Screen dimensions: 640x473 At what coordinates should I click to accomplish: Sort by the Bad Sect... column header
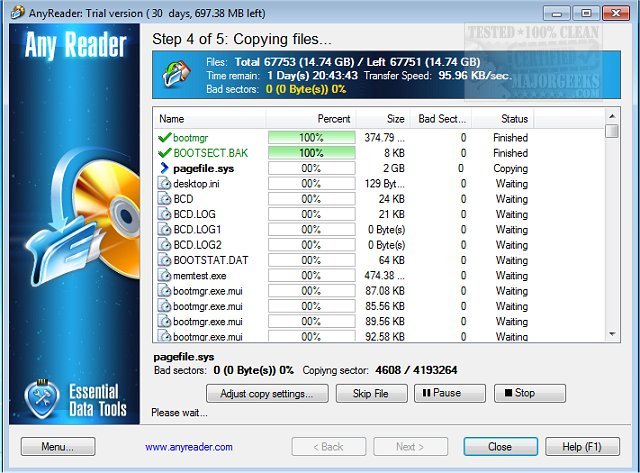pos(441,119)
